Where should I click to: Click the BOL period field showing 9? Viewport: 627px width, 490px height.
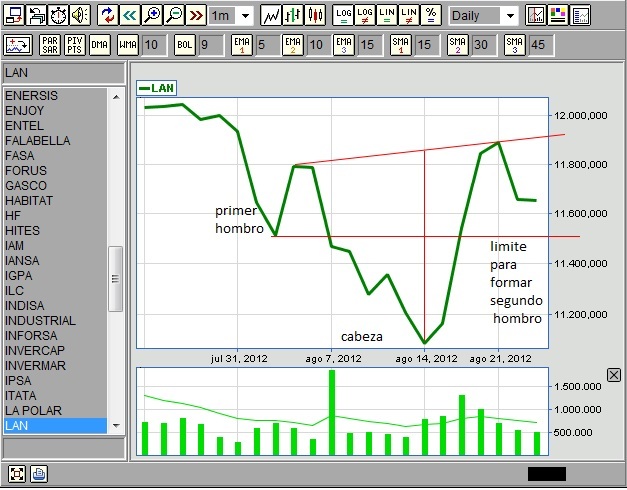click(211, 45)
